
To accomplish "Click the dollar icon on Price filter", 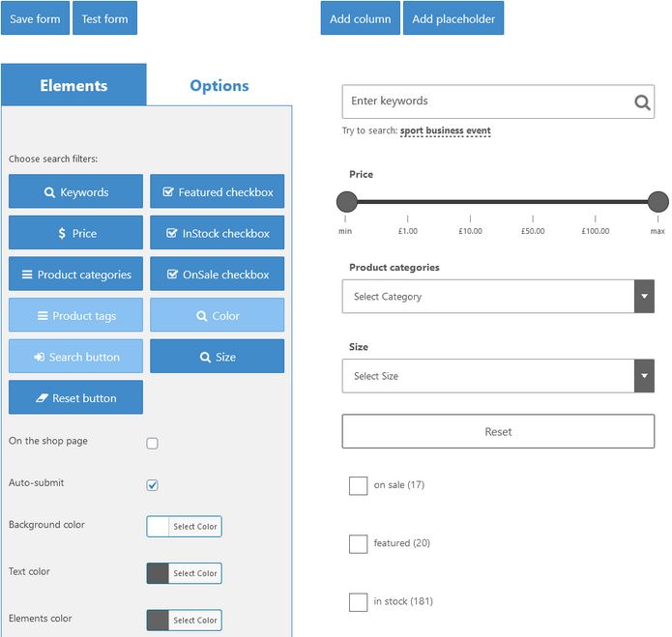I will click(62, 233).
